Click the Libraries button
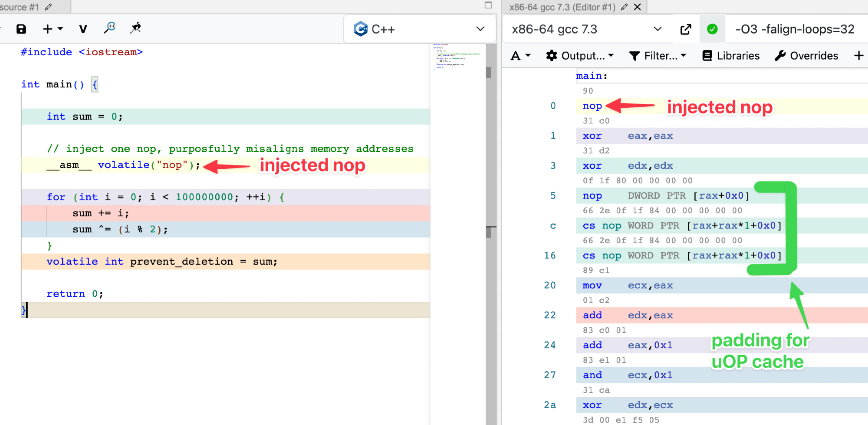 click(x=731, y=56)
